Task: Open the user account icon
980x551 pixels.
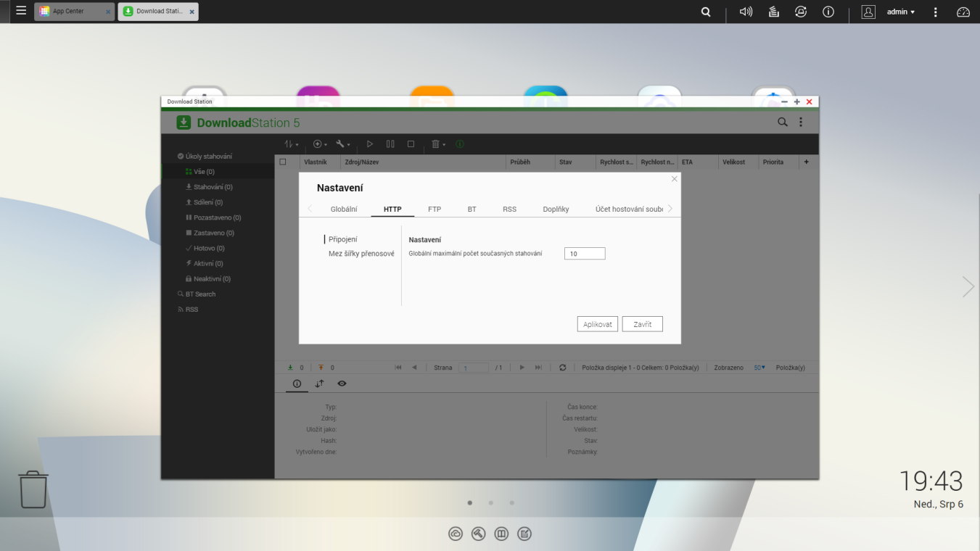Action: (x=868, y=12)
